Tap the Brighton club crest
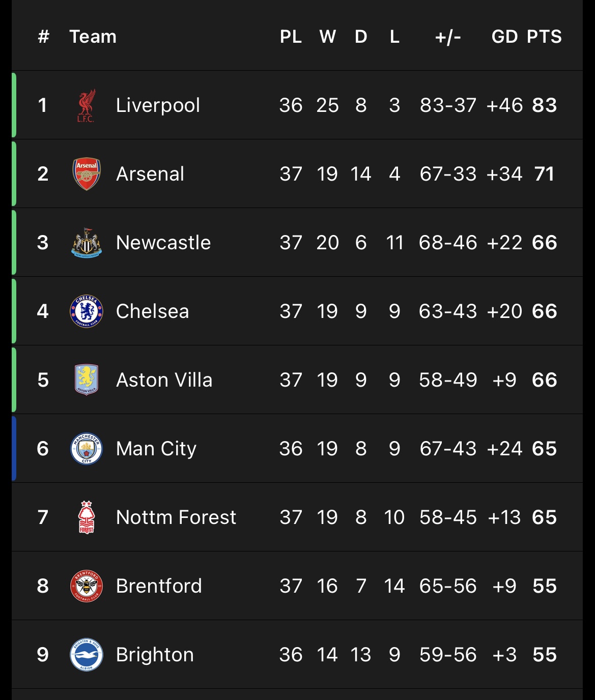This screenshot has height=700, width=595. [87, 655]
